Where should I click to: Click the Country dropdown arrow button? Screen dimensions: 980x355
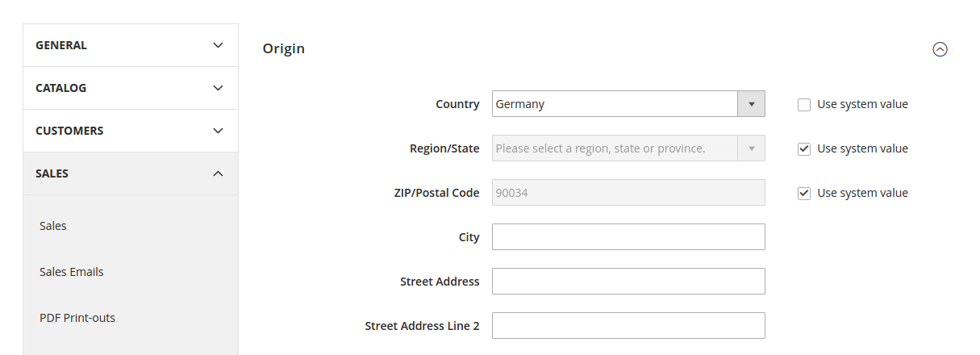751,104
